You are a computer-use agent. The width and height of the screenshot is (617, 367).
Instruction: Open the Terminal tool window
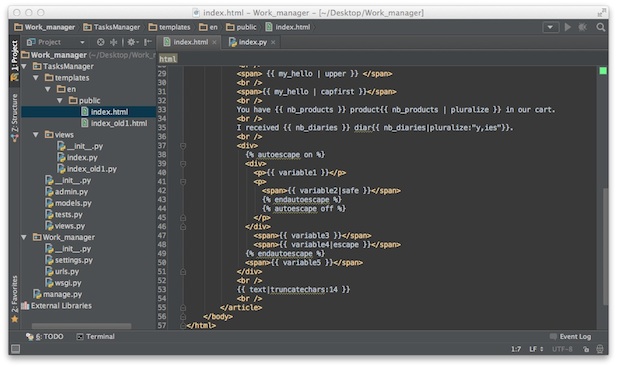coord(96,337)
